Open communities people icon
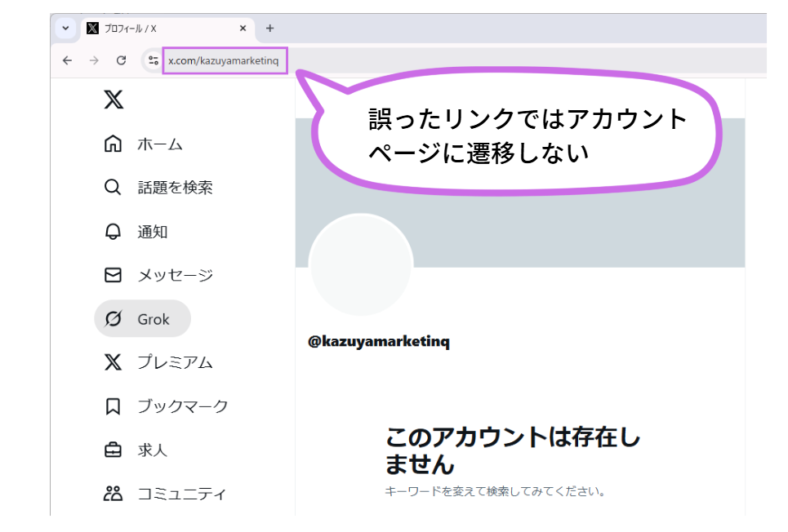 114,494
